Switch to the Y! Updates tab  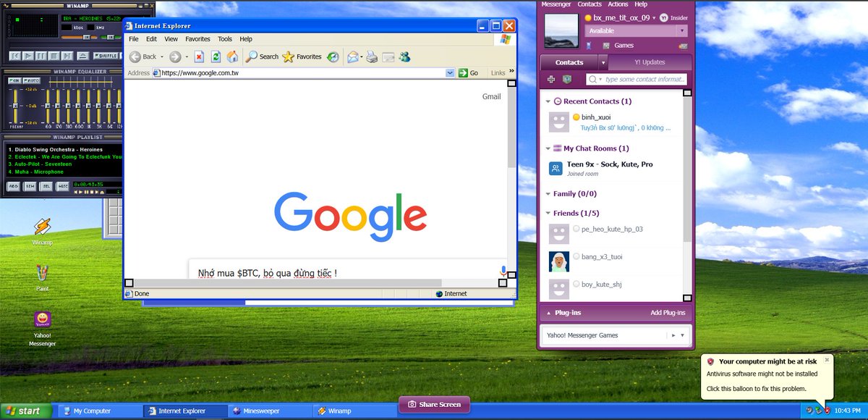650,62
